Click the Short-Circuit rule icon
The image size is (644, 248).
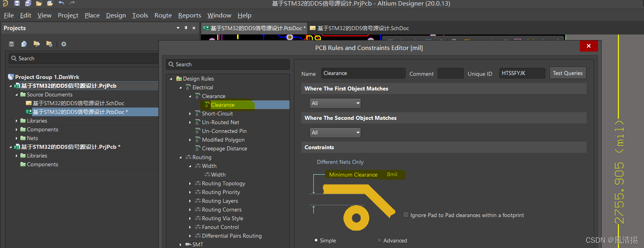pyautogui.click(x=198, y=113)
